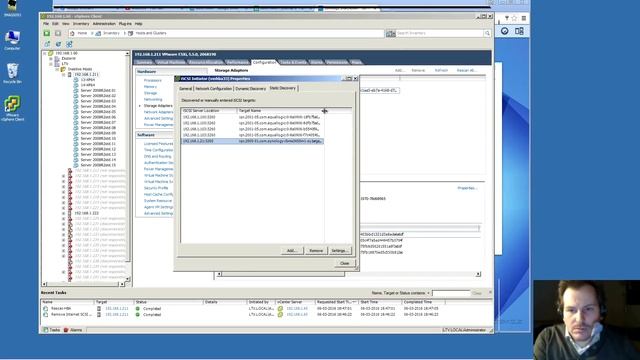Click the Rescan All link
The height and width of the screenshot is (360, 640).
coord(466,70)
